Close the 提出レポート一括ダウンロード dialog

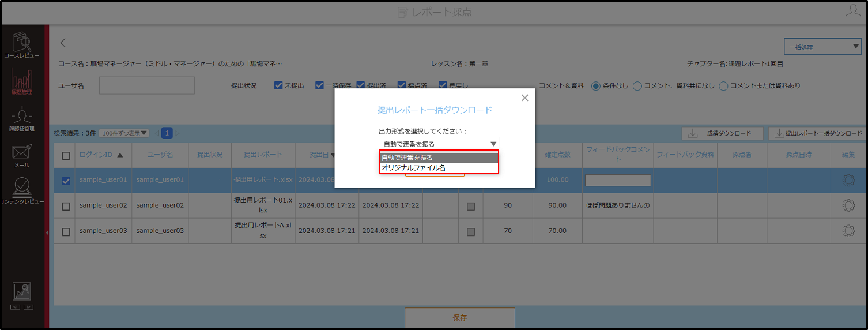[x=524, y=98]
